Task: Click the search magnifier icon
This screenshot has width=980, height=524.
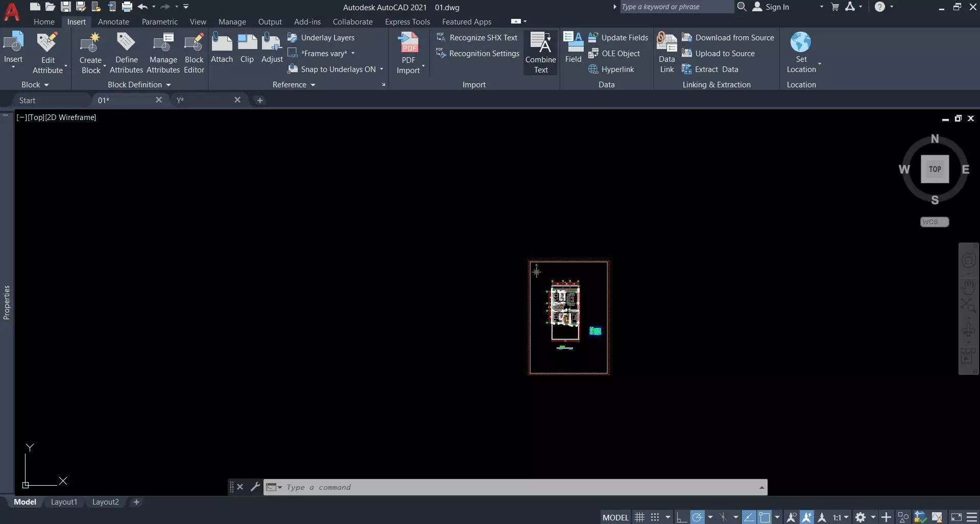Action: 742,7
